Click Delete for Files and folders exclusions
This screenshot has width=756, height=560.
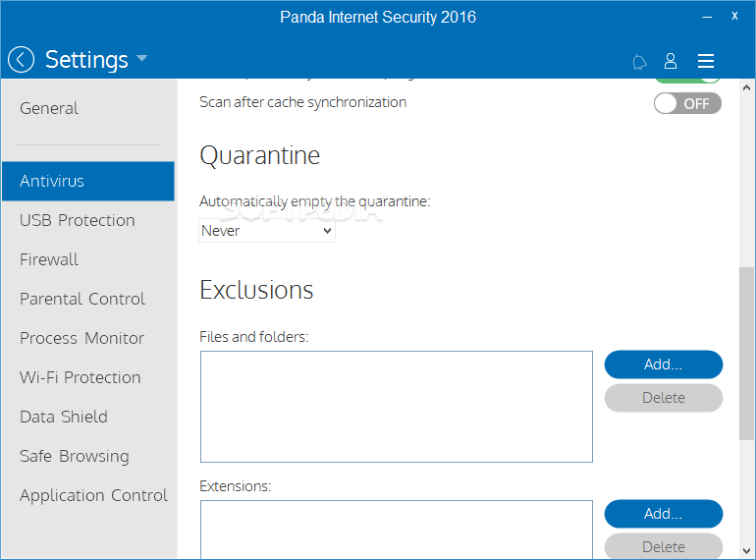tap(664, 398)
